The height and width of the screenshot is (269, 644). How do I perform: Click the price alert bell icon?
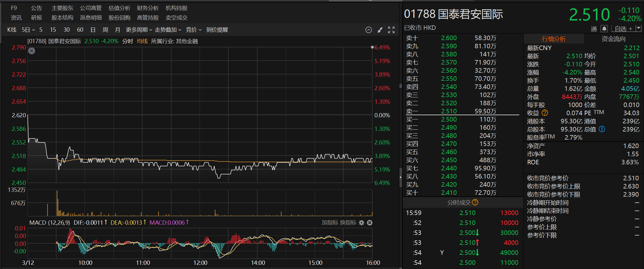click(604, 29)
